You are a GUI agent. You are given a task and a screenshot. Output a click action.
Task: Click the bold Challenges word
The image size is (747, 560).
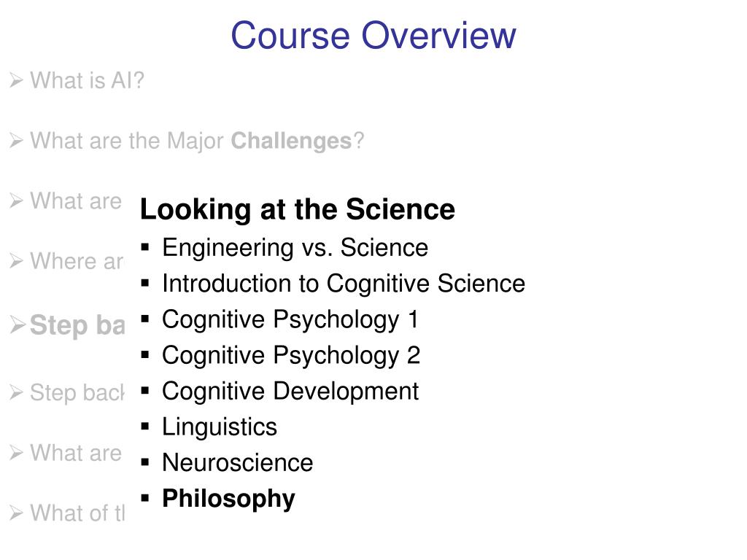click(x=291, y=141)
